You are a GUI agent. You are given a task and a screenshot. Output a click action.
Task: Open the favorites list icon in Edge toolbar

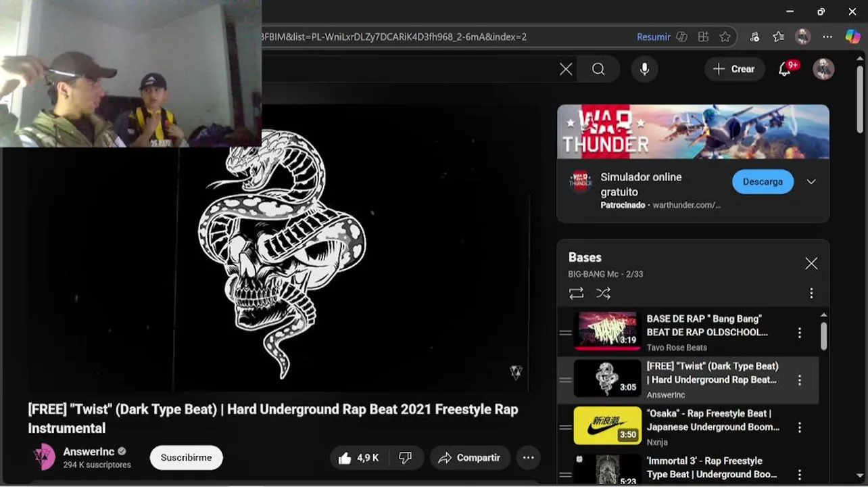(x=779, y=37)
